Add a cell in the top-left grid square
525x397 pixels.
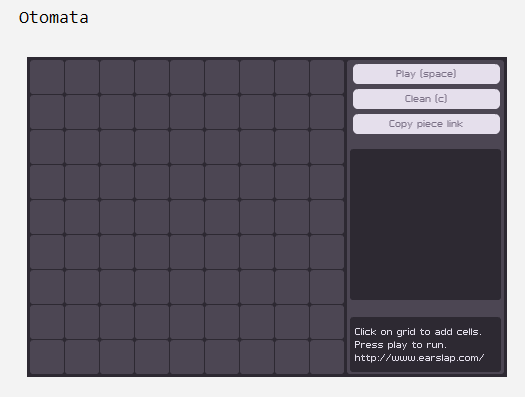coord(47,77)
